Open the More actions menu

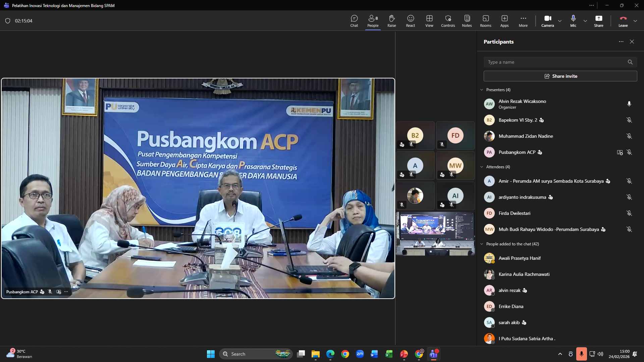523,21
